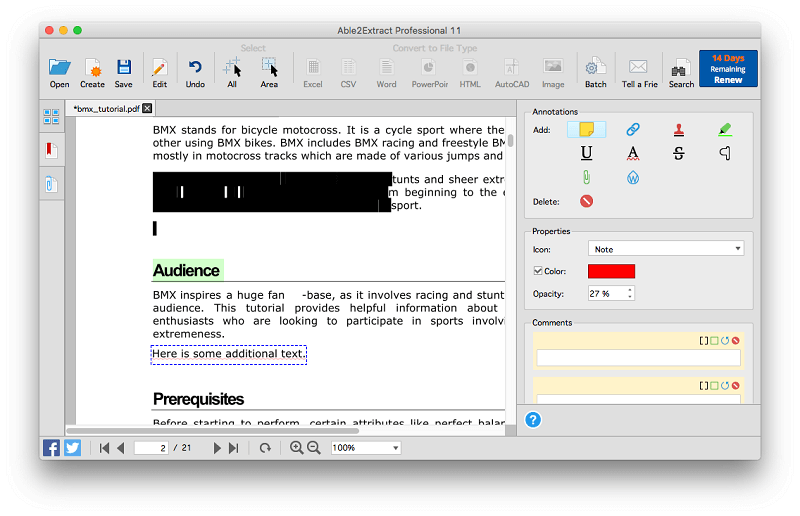Go to the previous page

121,448
